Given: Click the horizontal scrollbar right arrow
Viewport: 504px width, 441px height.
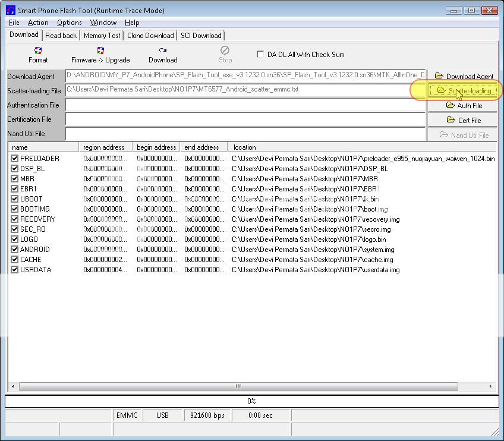Looking at the screenshot, I should tap(491, 386).
